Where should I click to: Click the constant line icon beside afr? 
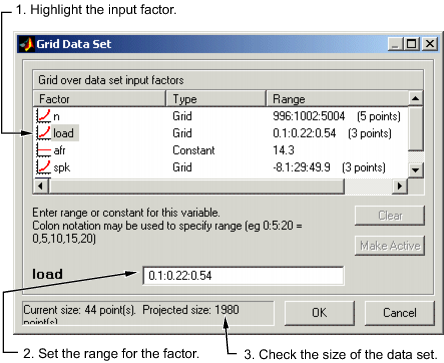(x=43, y=150)
